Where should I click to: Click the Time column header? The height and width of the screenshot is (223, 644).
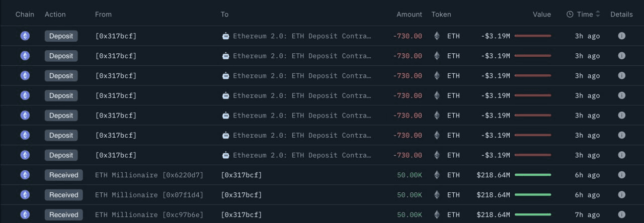(585, 15)
